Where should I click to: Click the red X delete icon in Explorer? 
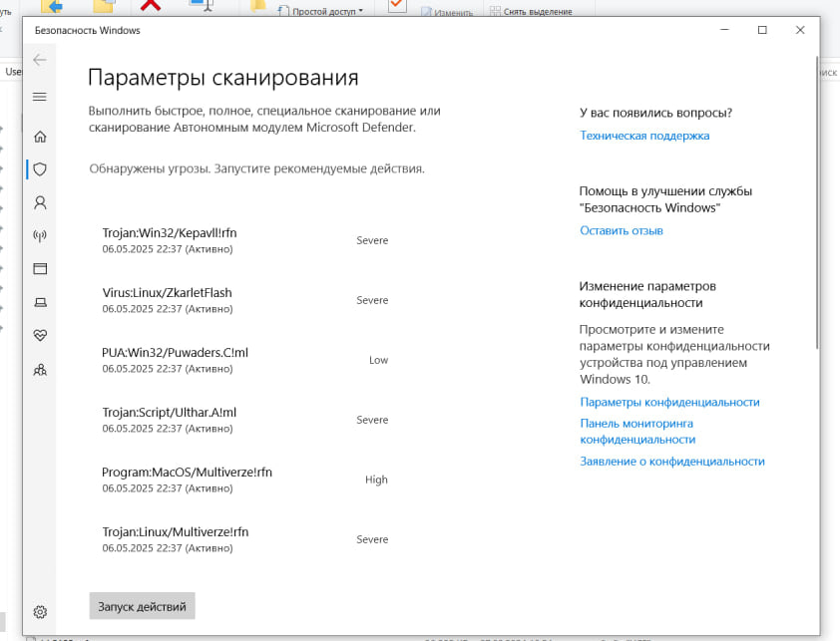point(151,5)
